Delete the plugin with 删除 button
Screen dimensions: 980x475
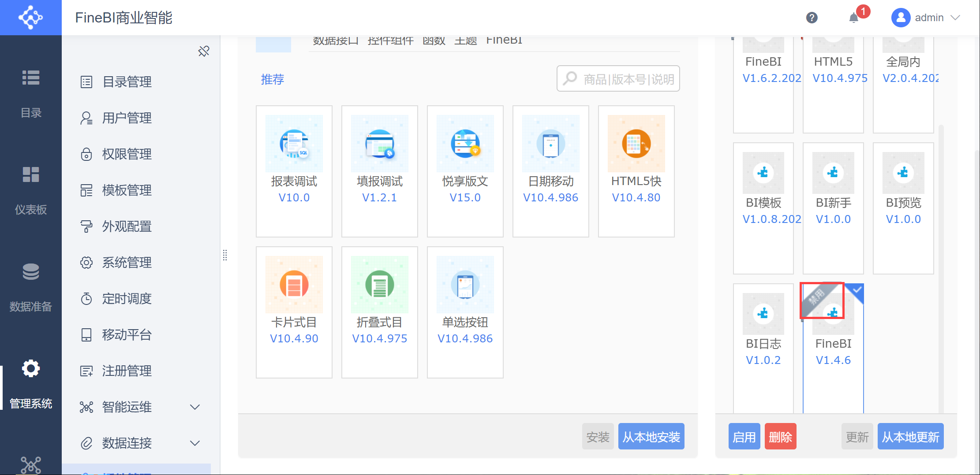(x=781, y=437)
